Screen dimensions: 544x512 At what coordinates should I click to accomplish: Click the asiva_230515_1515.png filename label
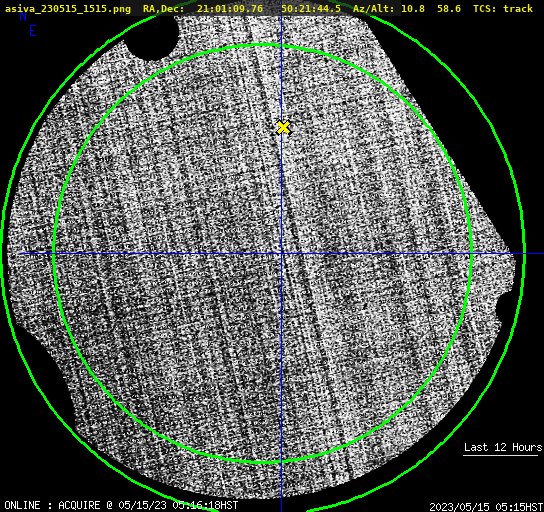point(68,9)
